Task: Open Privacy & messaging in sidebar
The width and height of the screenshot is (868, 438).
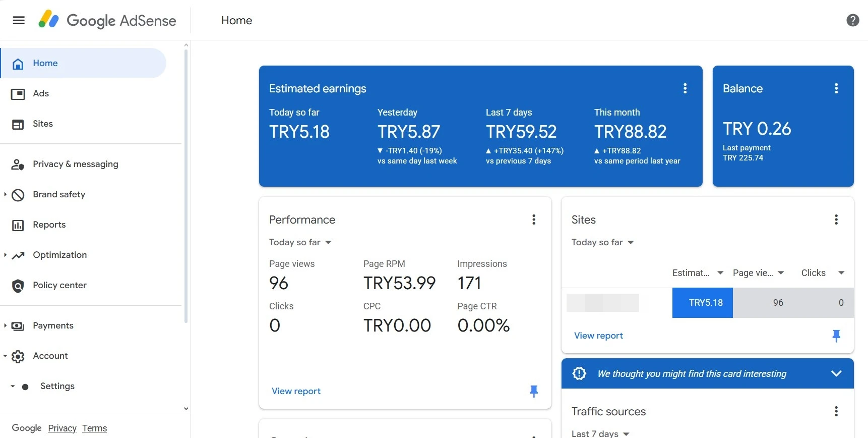Action: (x=76, y=164)
